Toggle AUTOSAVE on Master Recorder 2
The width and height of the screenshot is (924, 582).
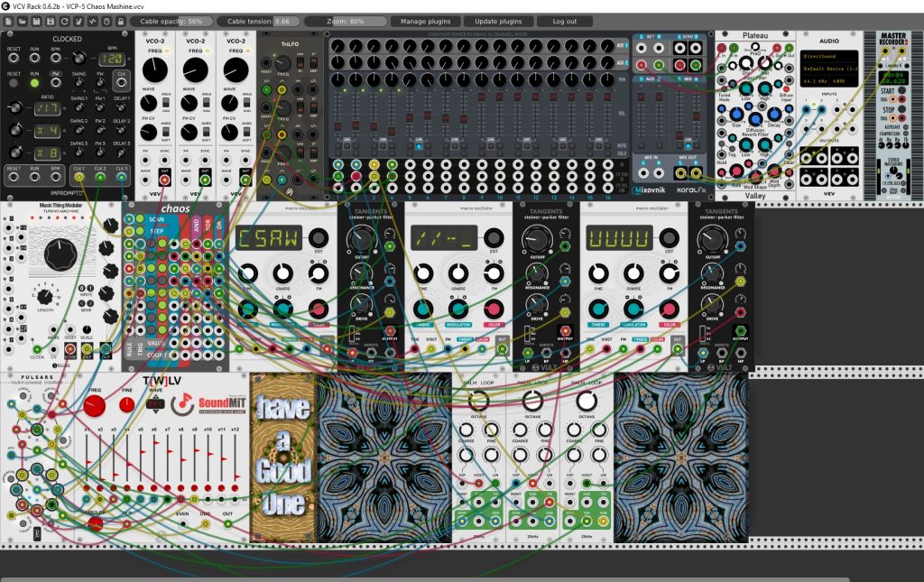(904, 126)
